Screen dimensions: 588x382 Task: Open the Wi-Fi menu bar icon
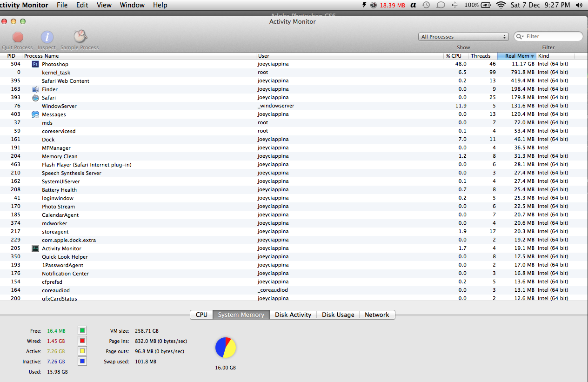click(501, 5)
